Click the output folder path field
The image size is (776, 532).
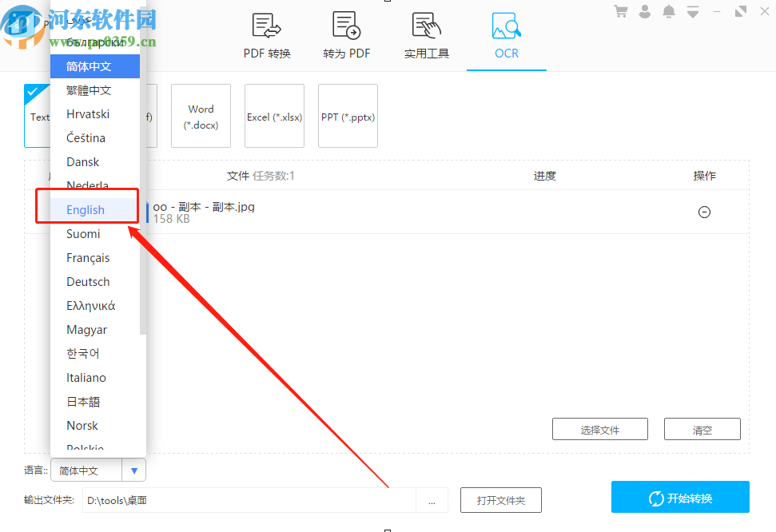click(x=248, y=500)
